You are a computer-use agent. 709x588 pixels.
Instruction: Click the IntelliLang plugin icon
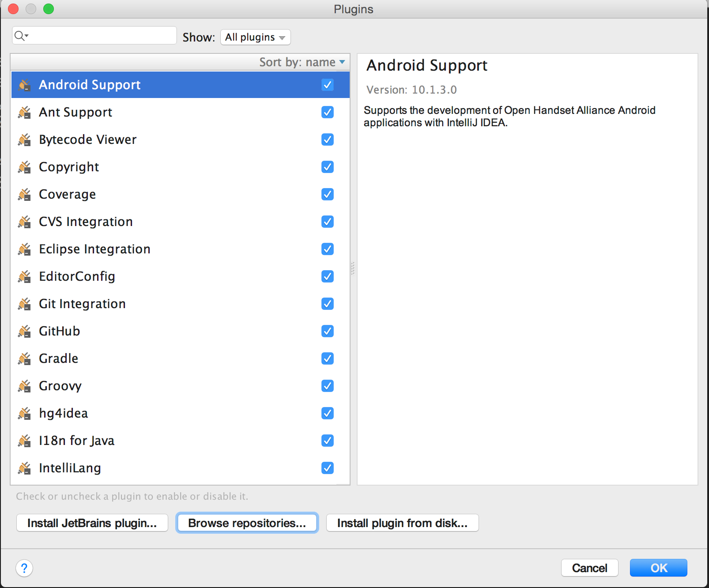click(24, 468)
